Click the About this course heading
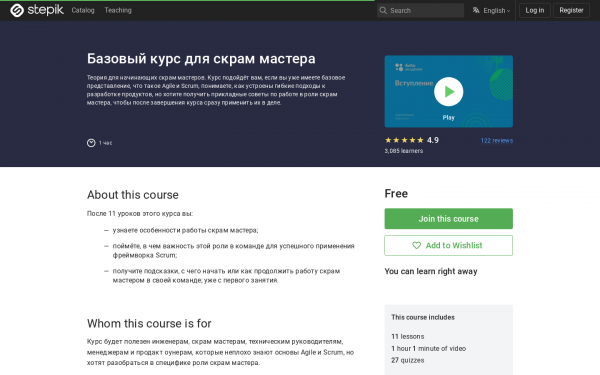The image size is (600, 375). point(133,195)
